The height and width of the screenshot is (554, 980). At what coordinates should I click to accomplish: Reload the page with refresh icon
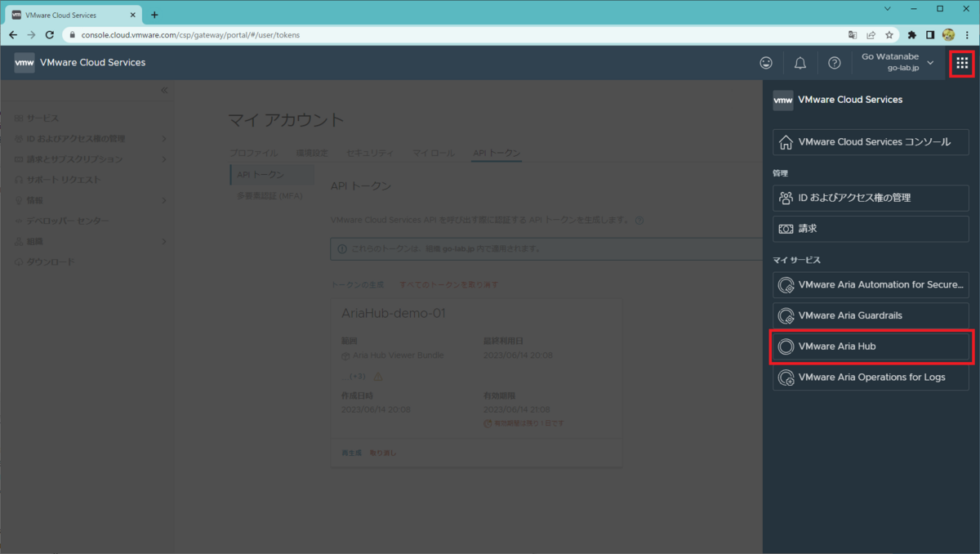50,35
